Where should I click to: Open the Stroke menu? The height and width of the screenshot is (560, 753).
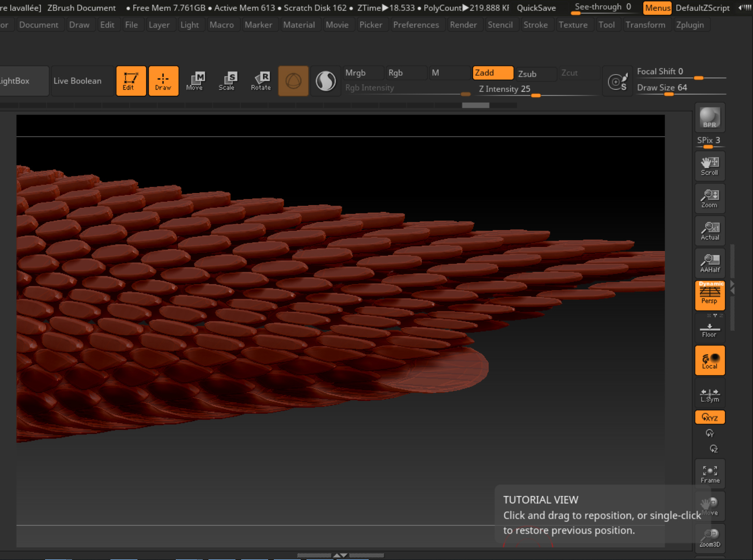536,25
